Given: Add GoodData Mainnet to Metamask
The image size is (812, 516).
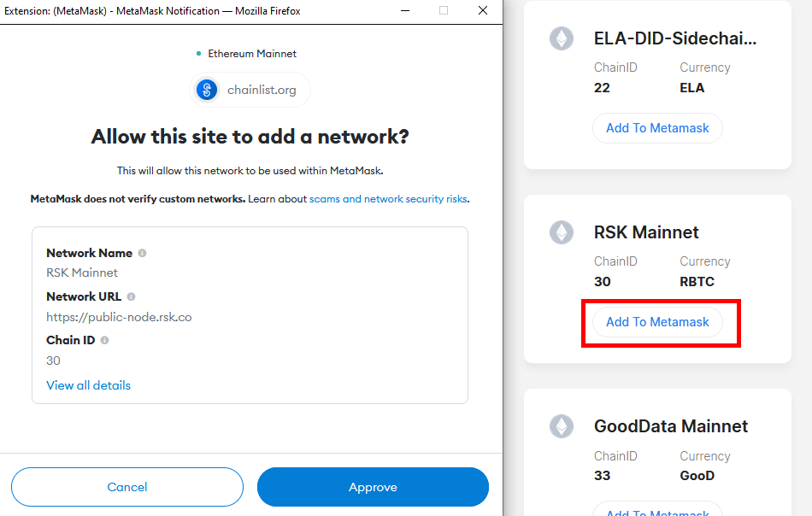Looking at the screenshot, I should coord(657,511).
